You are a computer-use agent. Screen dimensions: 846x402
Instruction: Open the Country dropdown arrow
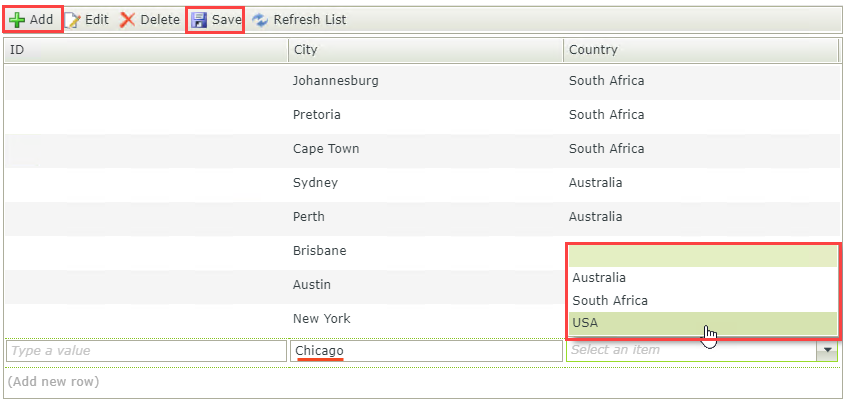coord(827,350)
